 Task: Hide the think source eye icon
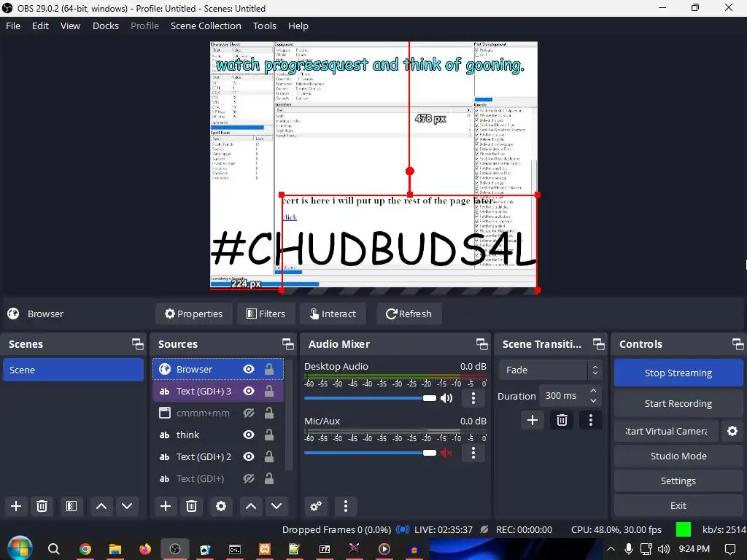tap(249, 435)
